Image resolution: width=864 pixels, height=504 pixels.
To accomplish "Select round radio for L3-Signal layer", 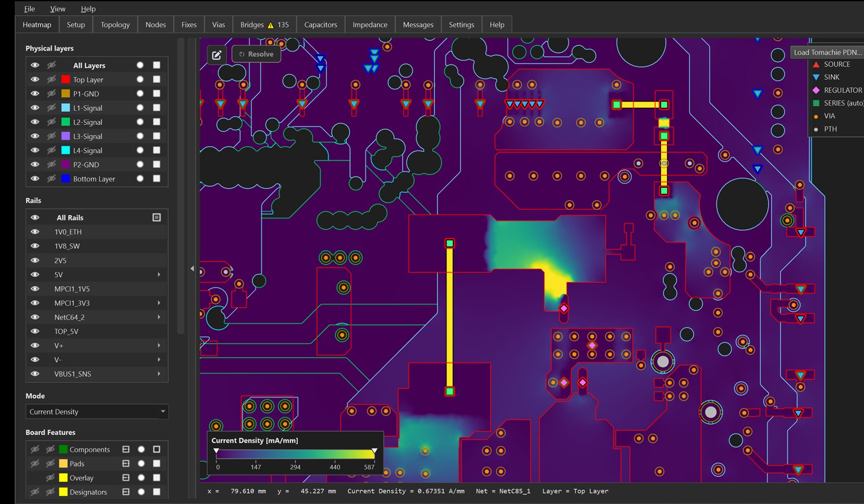I will (x=140, y=136).
